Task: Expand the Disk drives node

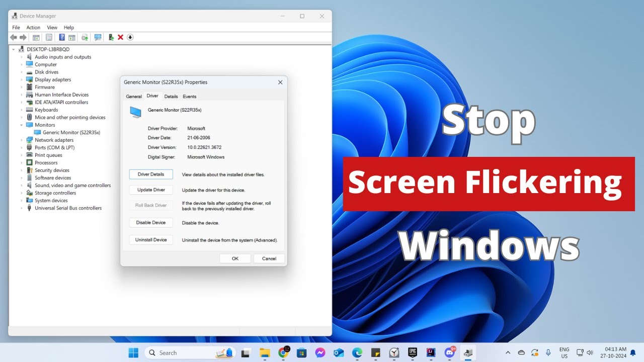Action: tap(22, 72)
